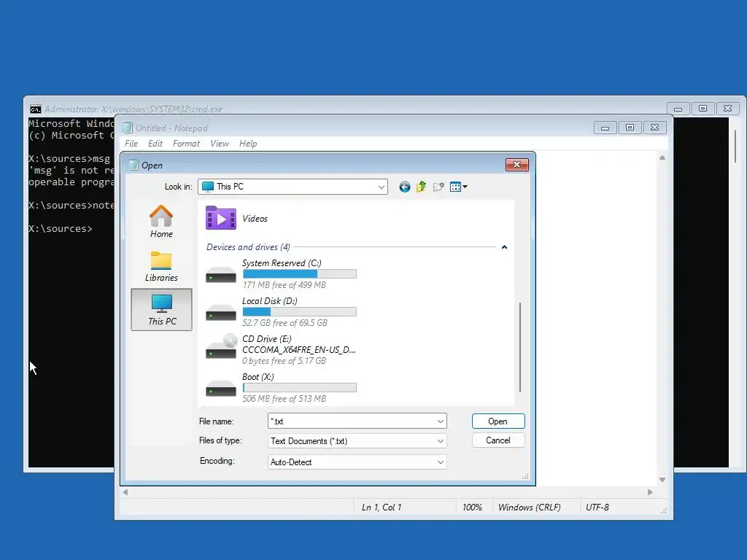Click the resize grip of the Open dialog
This screenshot has width=747, height=560.
[x=525, y=477]
